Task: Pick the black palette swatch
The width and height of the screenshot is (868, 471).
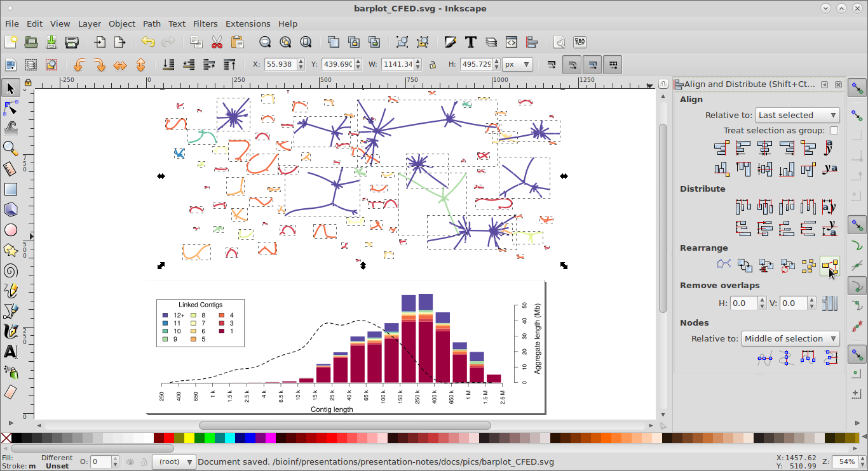Action: [x=16, y=437]
